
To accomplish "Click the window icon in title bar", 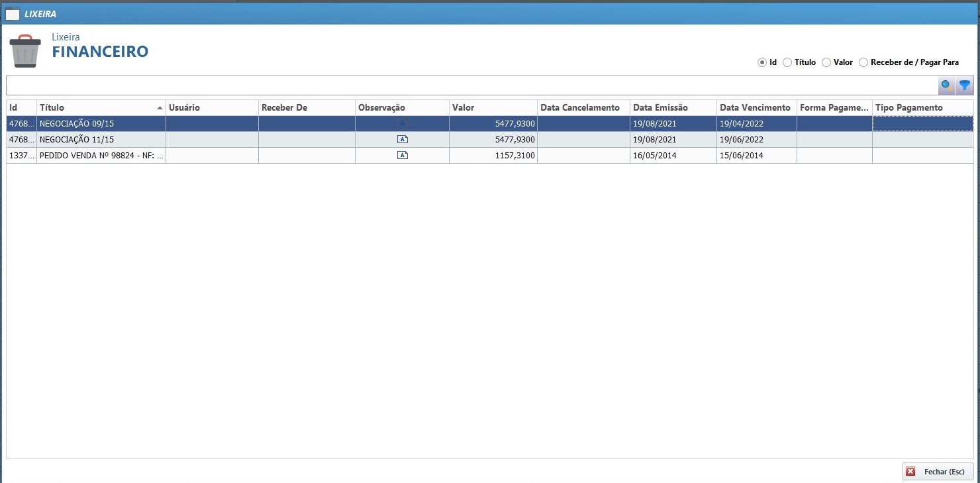I will tap(12, 13).
